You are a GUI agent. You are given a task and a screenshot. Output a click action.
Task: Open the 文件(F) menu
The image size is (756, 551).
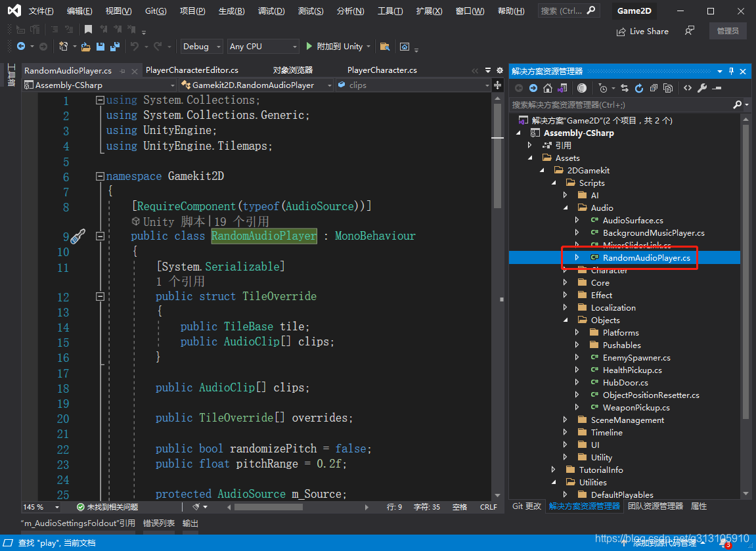[41, 11]
